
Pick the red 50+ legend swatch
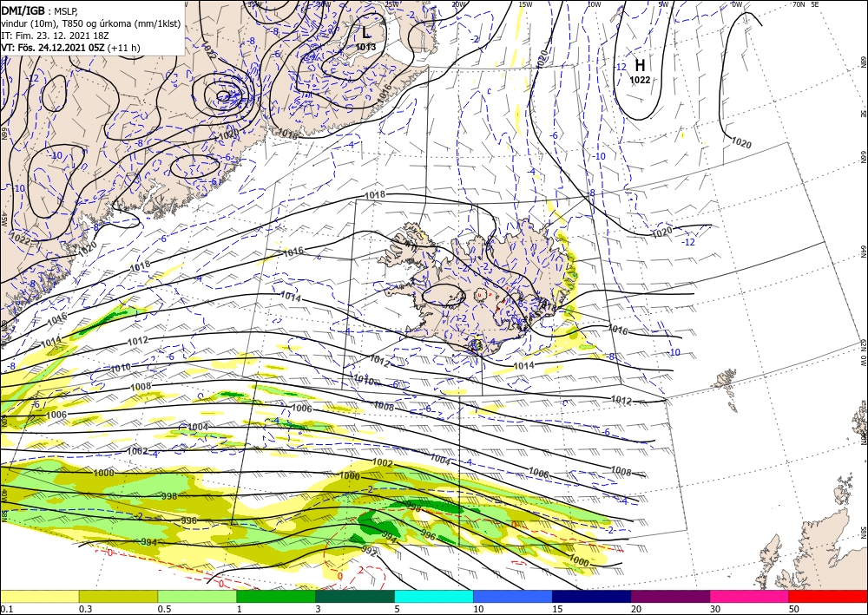828,597
